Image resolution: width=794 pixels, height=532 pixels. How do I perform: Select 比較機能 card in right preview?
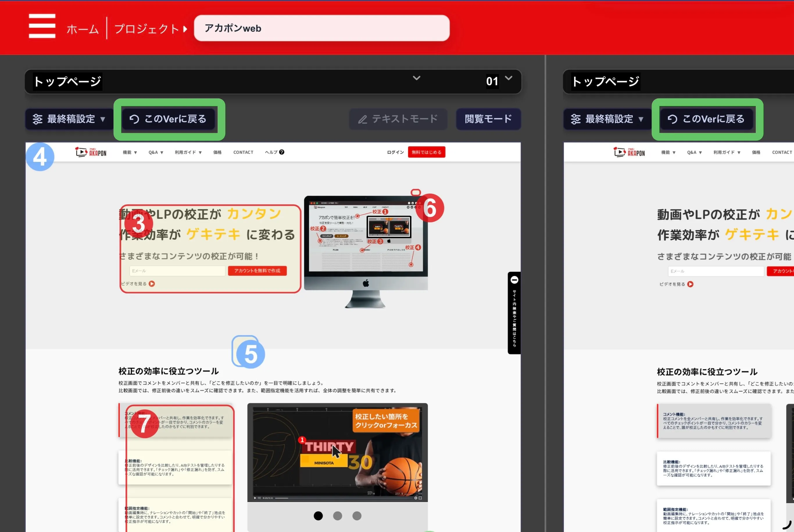click(x=714, y=468)
